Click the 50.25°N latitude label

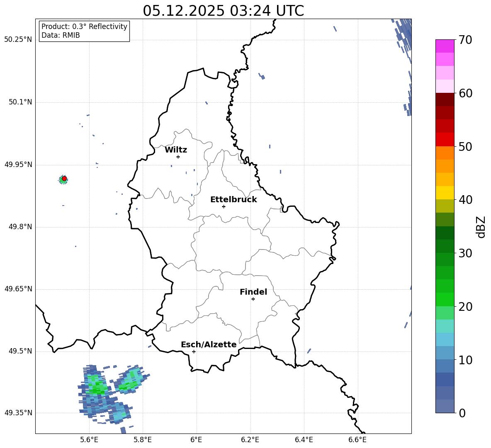click(x=18, y=40)
